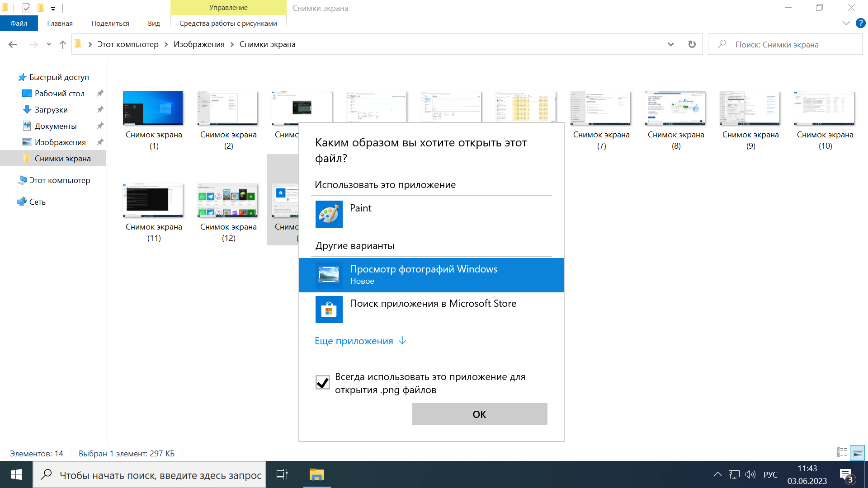This screenshot has height=488, width=868.
Task: Select the Windows Photo Viewer icon
Action: point(329,275)
